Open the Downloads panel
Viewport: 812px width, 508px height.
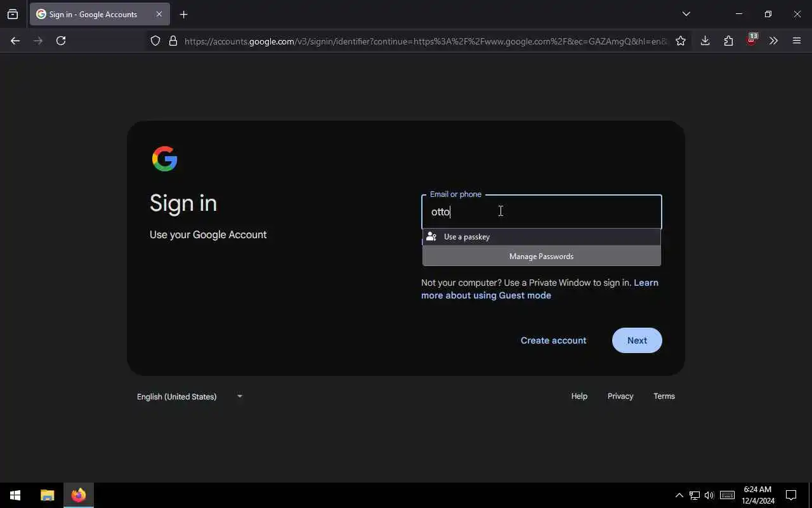705,41
